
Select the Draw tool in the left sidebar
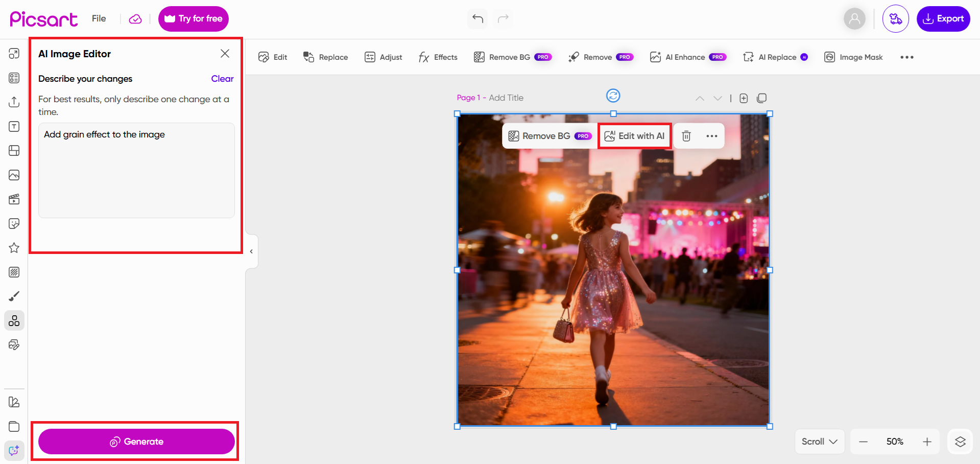click(x=14, y=296)
